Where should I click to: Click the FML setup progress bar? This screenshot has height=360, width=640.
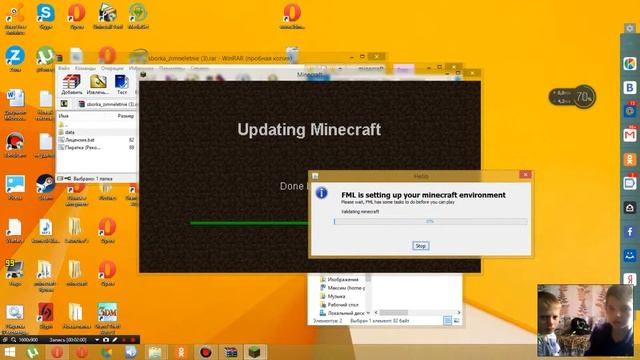tap(430, 221)
